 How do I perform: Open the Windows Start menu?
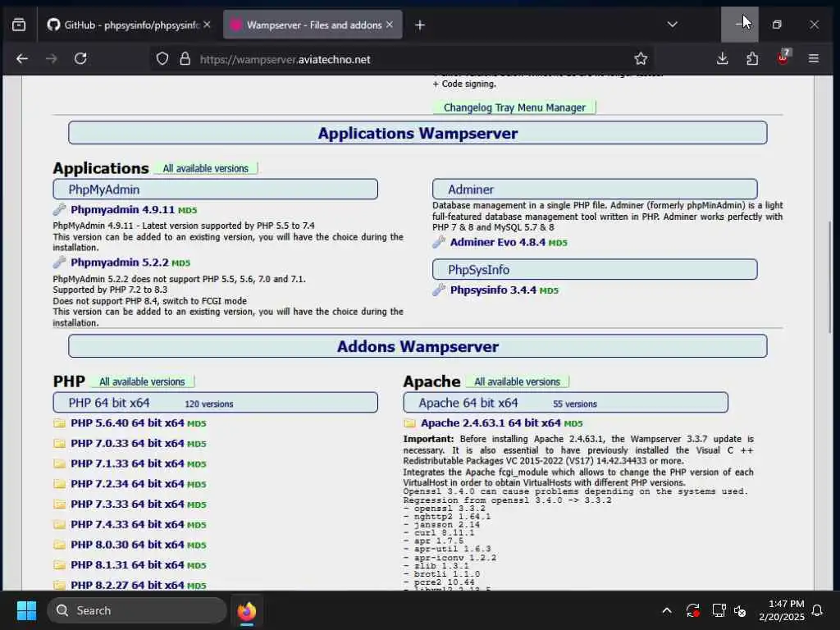click(26, 610)
